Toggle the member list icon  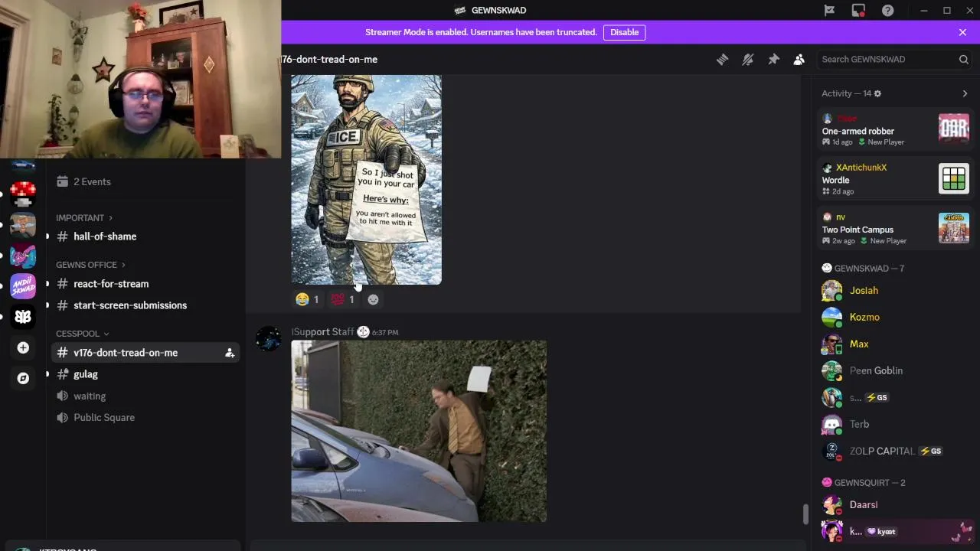[799, 59]
